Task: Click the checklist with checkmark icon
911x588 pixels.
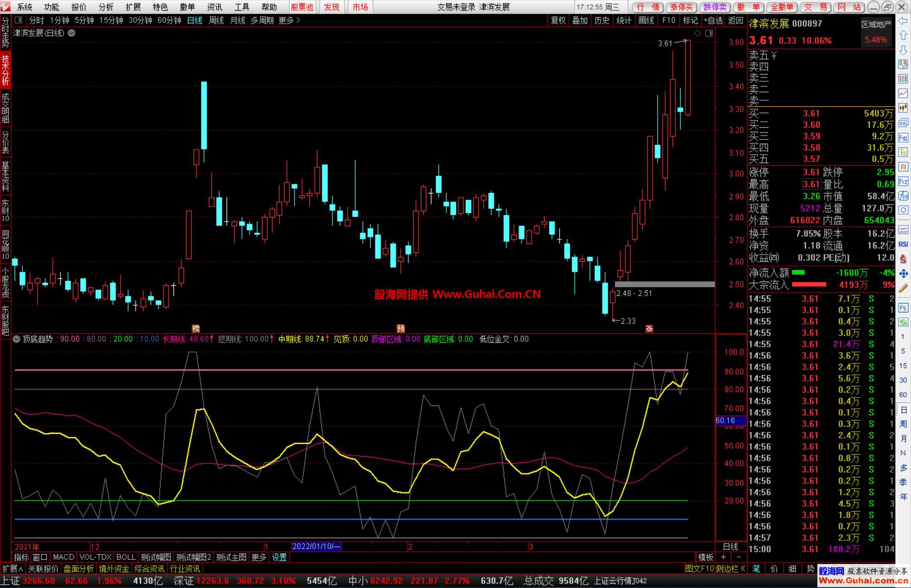Action: click(903, 64)
